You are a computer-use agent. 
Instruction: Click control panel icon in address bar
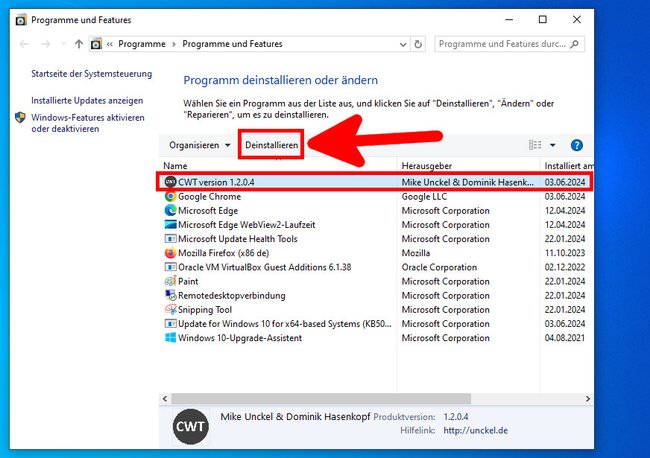(x=96, y=44)
